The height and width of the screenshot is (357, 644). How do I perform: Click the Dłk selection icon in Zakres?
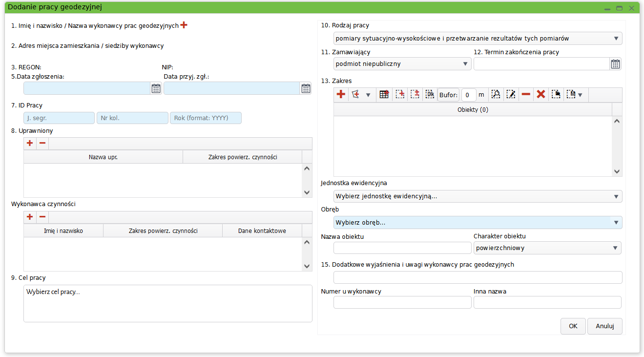point(430,95)
